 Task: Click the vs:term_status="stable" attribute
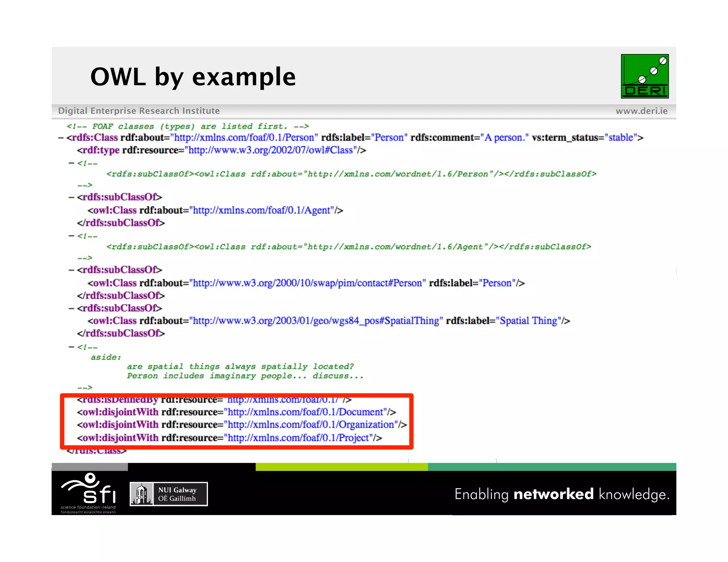pos(585,137)
